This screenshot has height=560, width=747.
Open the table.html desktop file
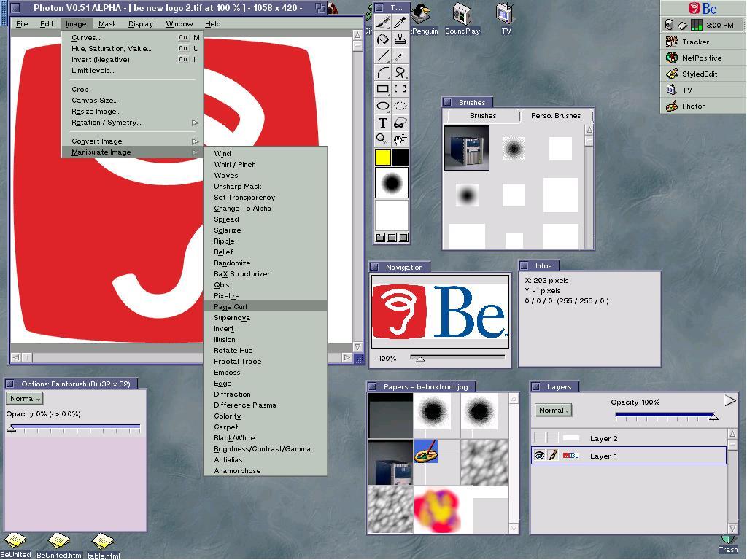104,545
